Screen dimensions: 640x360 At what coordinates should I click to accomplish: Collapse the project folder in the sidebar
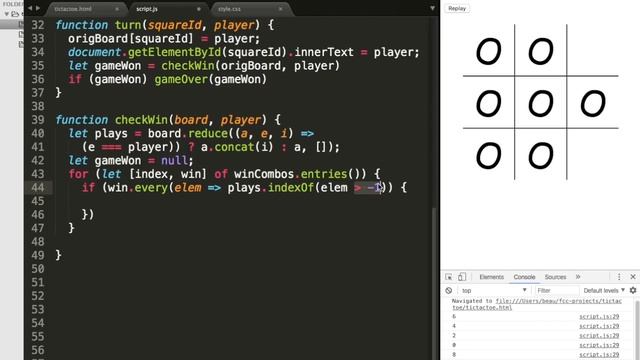tap(7, 14)
